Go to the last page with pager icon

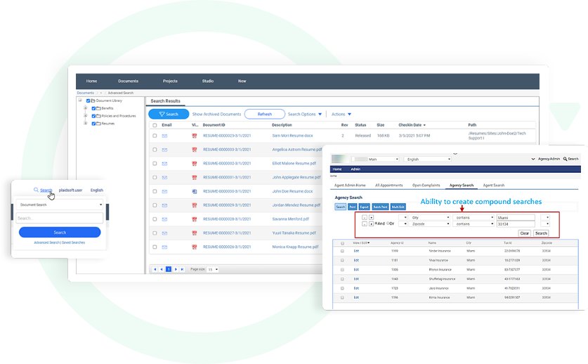[183, 269]
